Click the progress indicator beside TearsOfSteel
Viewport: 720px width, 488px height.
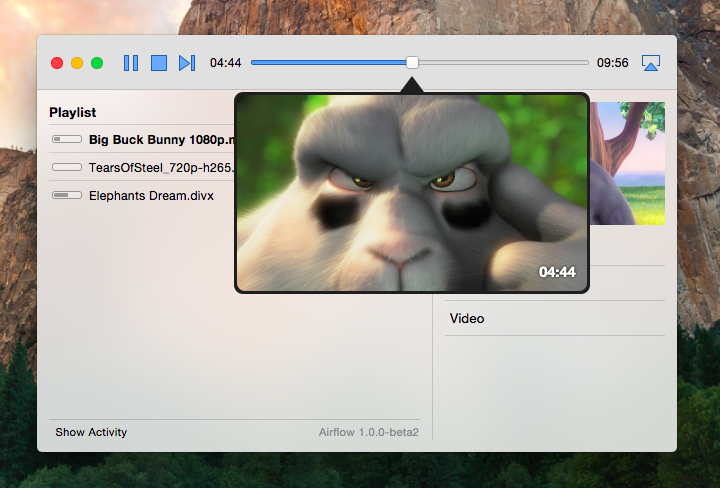tap(67, 168)
